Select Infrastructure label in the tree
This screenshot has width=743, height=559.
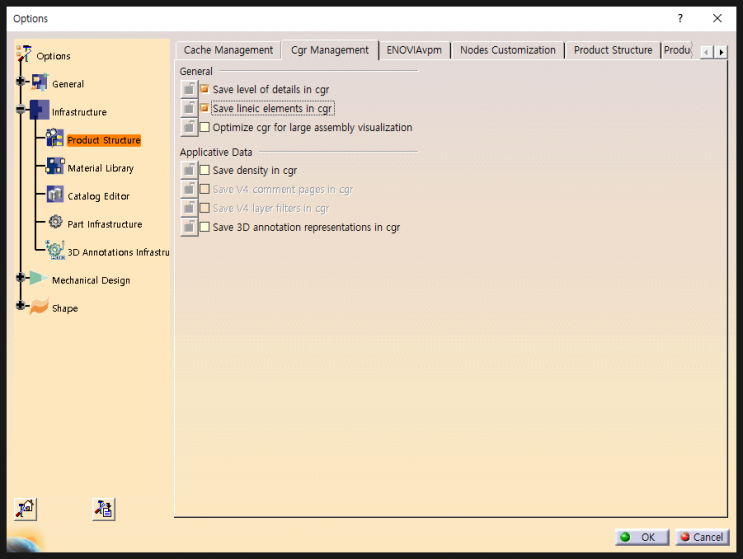[79, 112]
